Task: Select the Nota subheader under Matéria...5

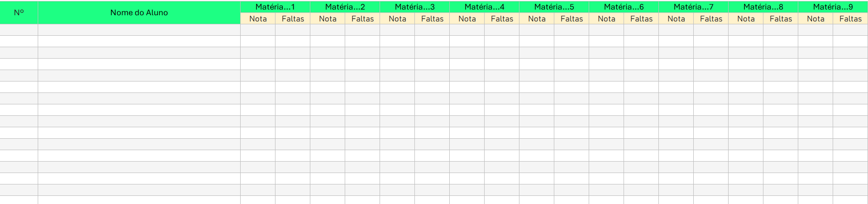Action: tap(537, 19)
